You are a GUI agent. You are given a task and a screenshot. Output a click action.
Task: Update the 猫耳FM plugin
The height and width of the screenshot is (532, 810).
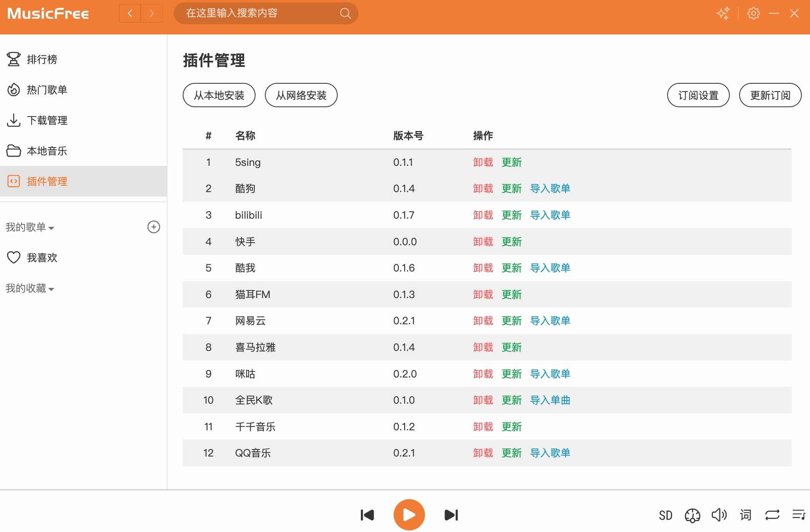click(x=512, y=295)
